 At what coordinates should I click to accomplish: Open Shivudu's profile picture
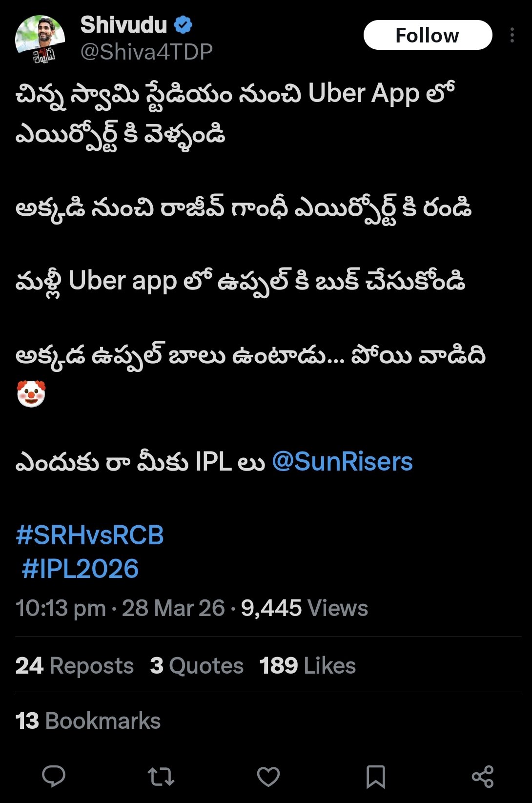[40, 39]
